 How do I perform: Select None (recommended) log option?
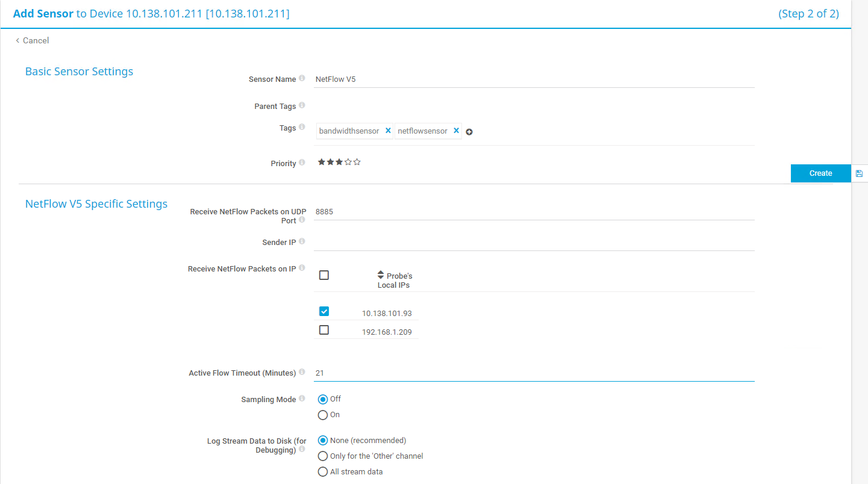[x=323, y=441]
